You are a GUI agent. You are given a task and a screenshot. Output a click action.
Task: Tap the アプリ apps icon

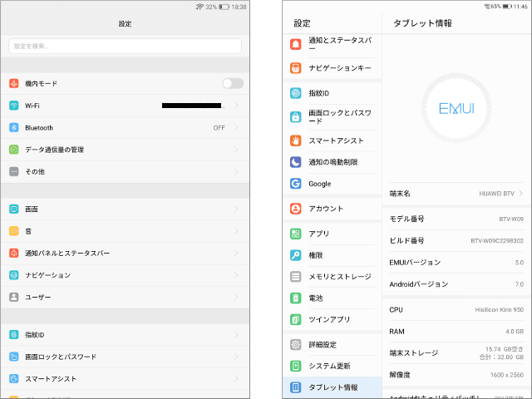pyautogui.click(x=296, y=234)
